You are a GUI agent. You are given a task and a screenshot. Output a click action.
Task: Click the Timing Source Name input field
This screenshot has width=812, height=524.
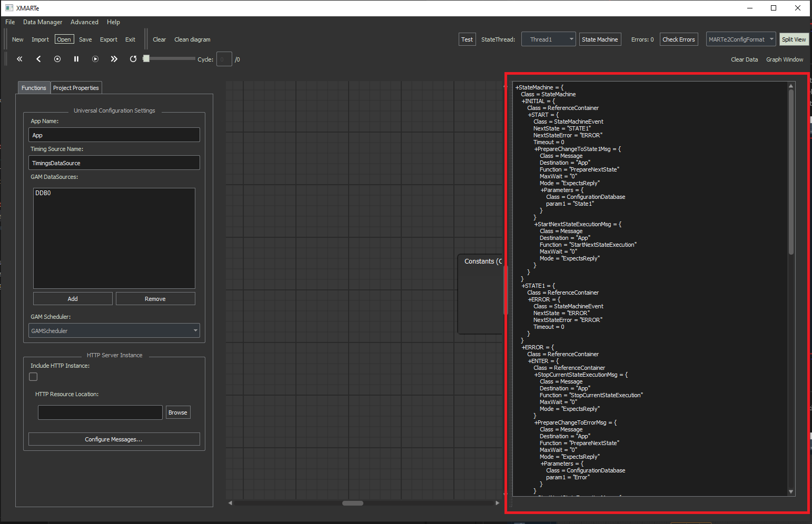point(114,163)
